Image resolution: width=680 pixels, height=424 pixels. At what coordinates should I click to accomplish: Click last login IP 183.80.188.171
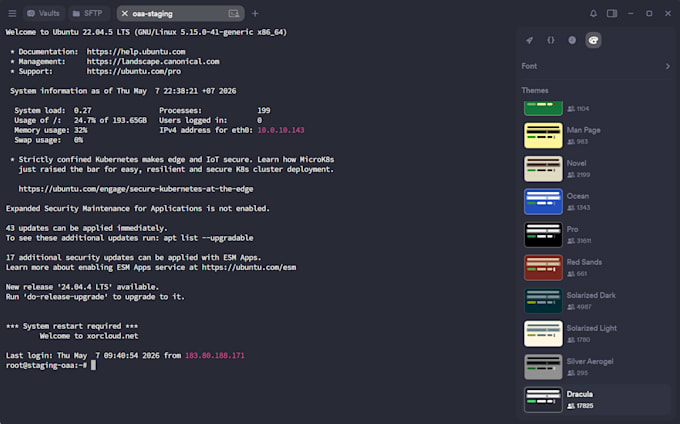pos(215,356)
